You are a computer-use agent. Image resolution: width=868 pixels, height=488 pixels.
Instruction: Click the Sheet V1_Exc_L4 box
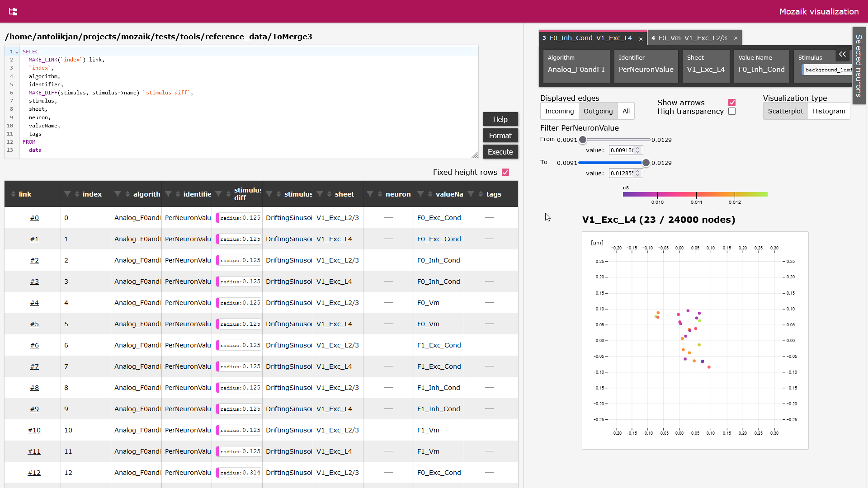(706, 66)
